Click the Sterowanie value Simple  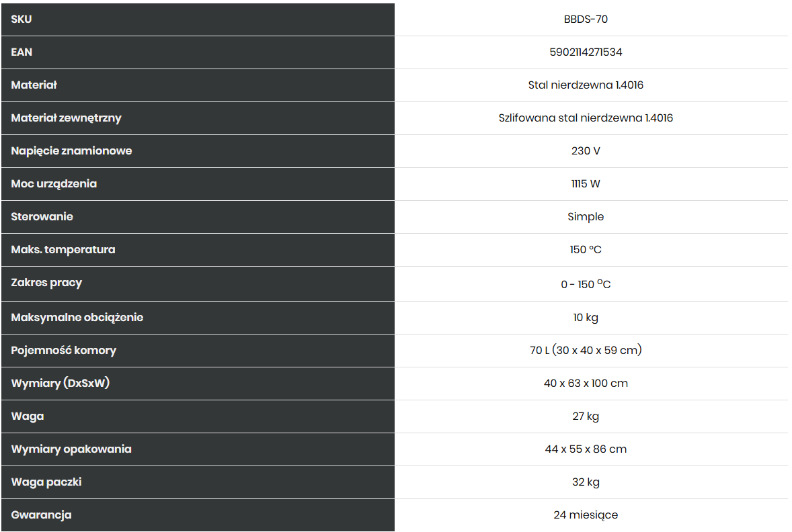tap(586, 216)
